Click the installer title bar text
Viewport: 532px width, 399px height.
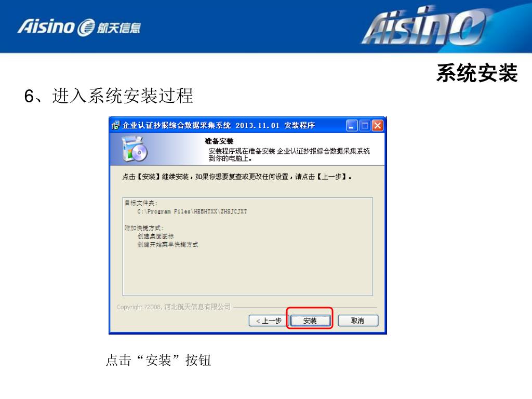click(x=219, y=126)
